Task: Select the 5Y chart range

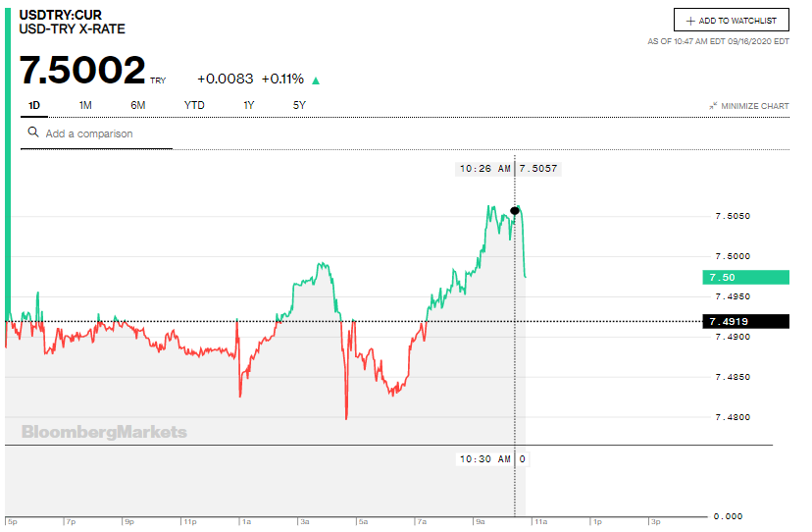Action: [299, 105]
